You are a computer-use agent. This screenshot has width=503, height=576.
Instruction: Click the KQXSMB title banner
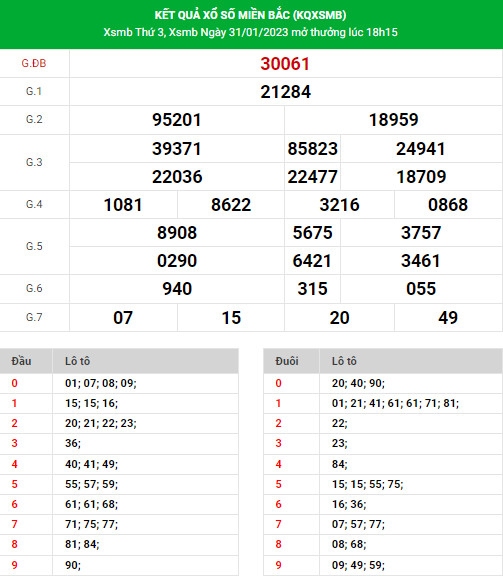pyautogui.click(x=250, y=15)
